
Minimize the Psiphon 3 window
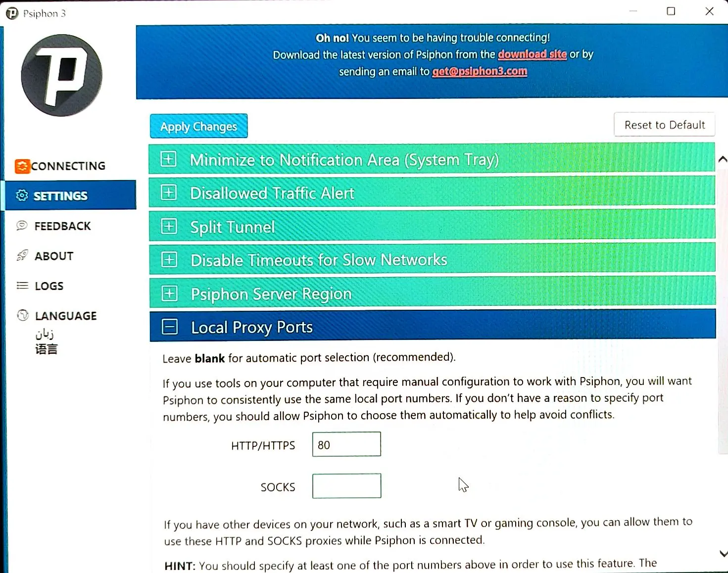pyautogui.click(x=633, y=11)
